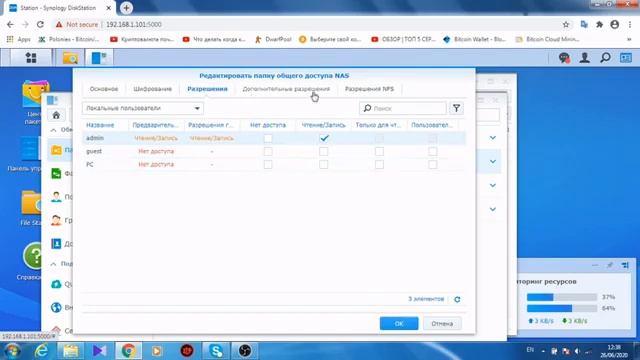Open DSM notifications chat icon
This screenshot has width=640, height=360.
[564, 58]
